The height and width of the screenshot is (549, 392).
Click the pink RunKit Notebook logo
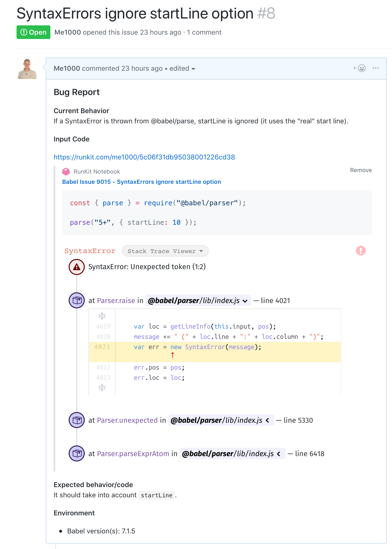pos(66,172)
